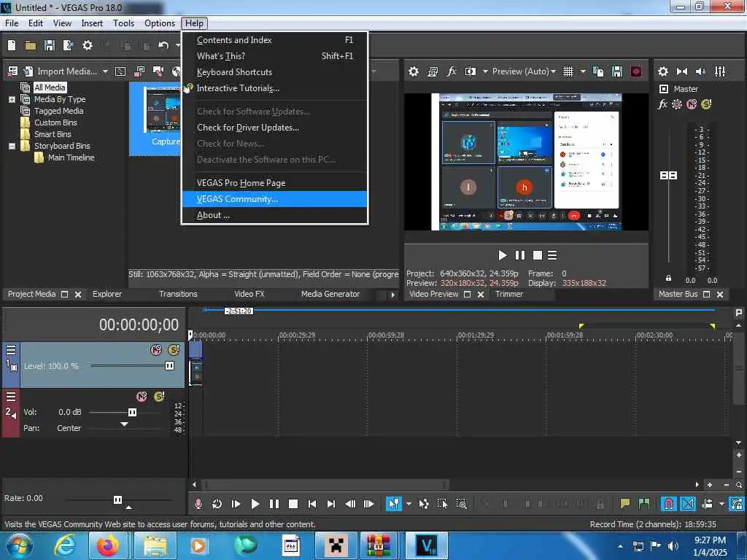Select Contents and Index in Help menu

coord(274,40)
